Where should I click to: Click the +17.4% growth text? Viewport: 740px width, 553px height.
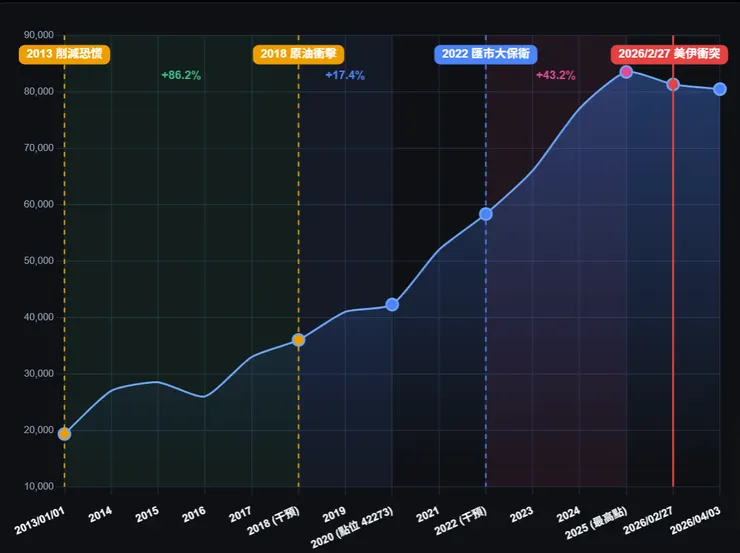click(x=345, y=75)
